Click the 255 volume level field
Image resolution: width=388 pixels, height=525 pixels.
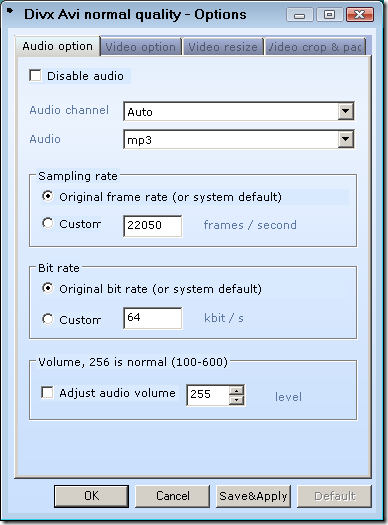click(x=208, y=395)
